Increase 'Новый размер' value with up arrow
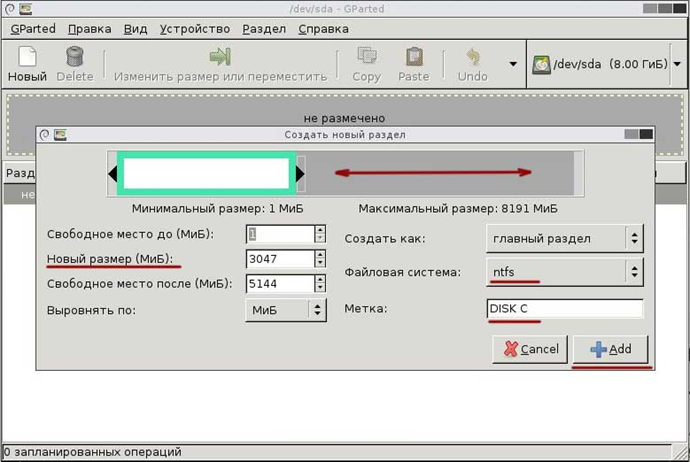Viewport: 690px width, 462px height. pos(320,255)
